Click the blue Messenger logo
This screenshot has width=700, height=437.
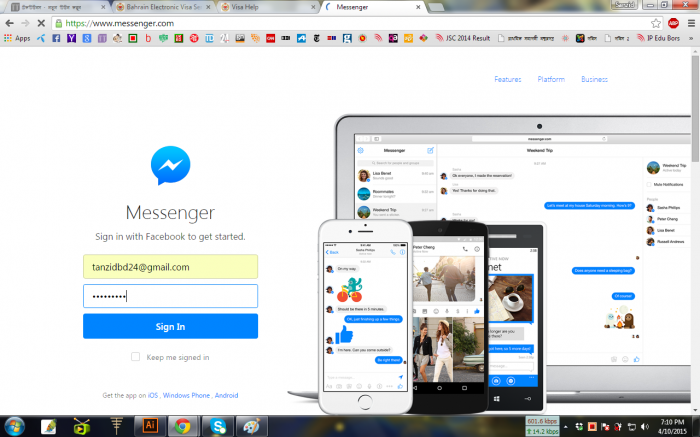(171, 165)
